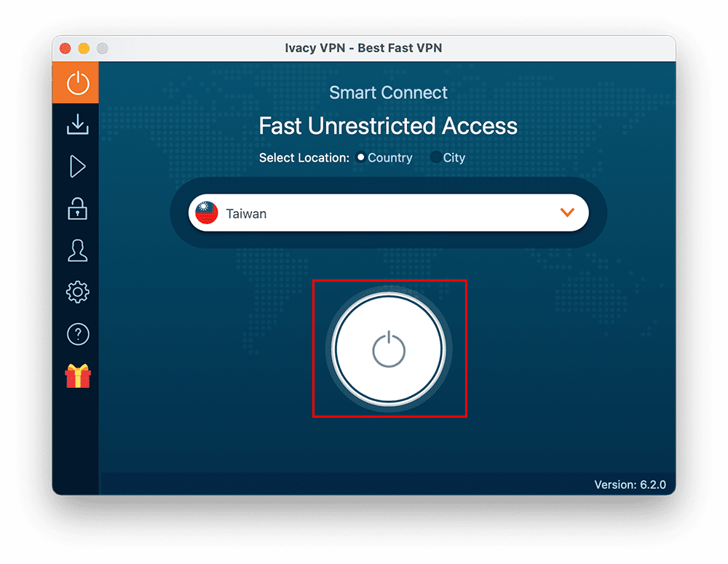Click the Version 6.2.0 label
The width and height of the screenshot is (728, 564).
tap(630, 484)
